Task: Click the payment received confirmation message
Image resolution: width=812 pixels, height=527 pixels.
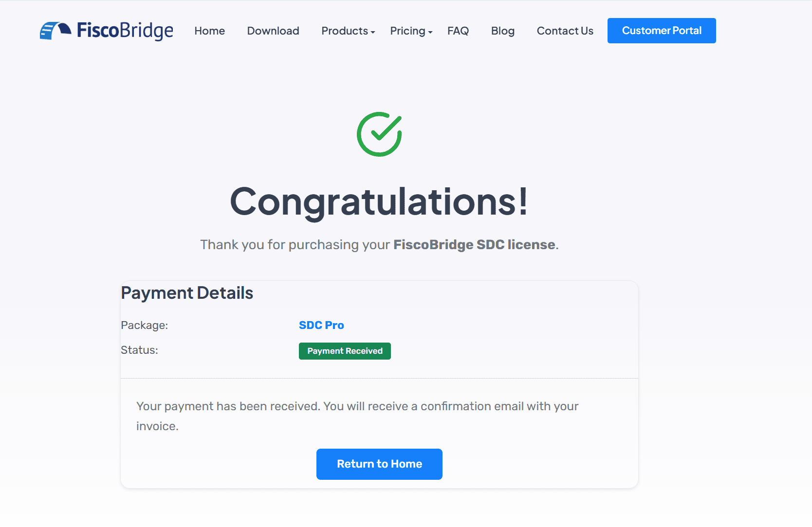Action: (x=357, y=416)
